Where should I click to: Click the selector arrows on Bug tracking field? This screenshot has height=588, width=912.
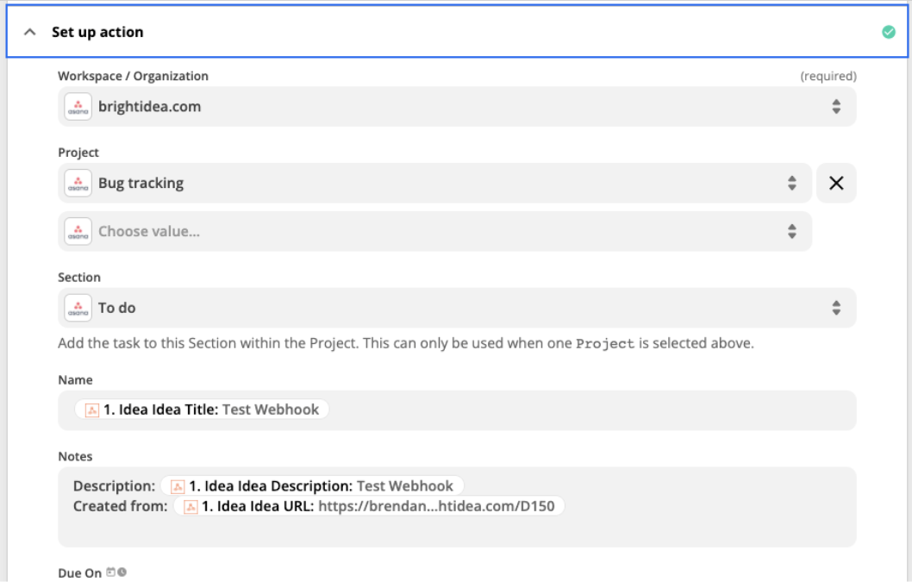tap(791, 183)
